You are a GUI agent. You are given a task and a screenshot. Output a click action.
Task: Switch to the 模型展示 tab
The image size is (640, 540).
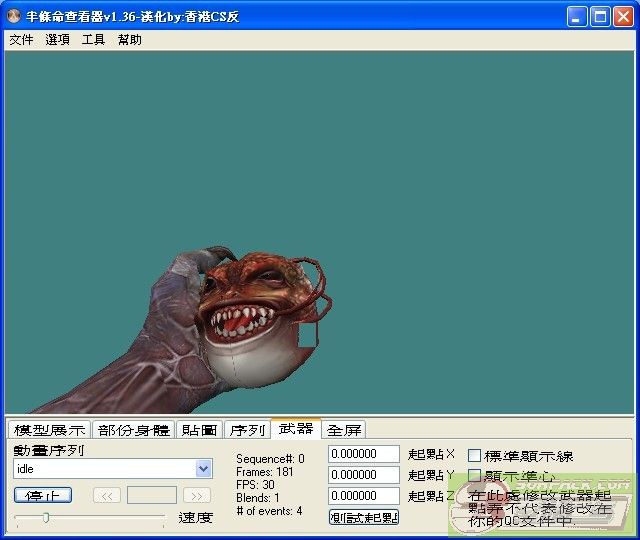pos(48,430)
